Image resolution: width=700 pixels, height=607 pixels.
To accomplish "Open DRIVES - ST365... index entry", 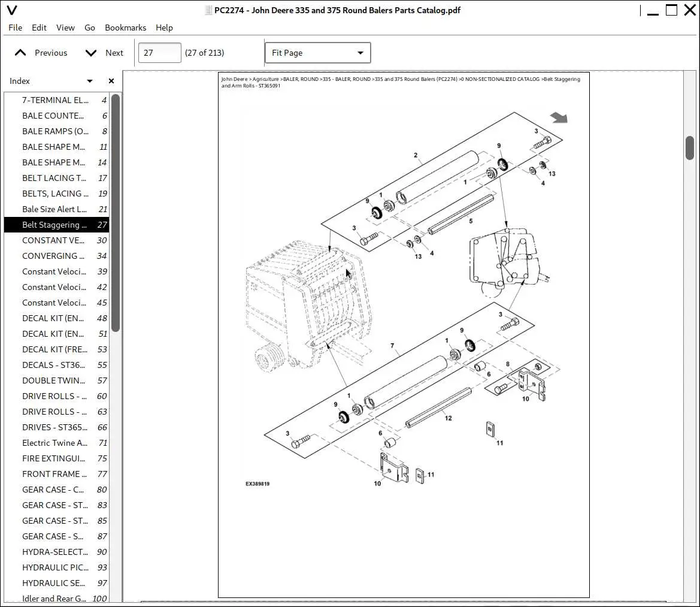I will [57, 427].
